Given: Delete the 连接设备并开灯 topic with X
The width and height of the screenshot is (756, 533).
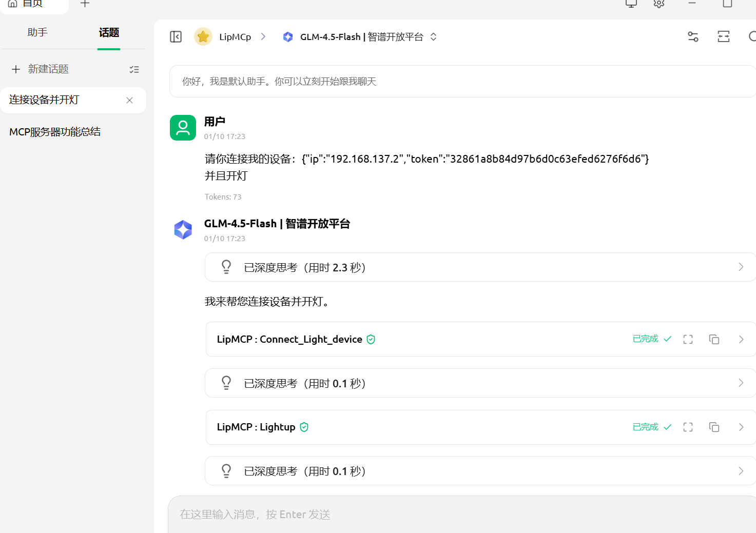Looking at the screenshot, I should point(129,101).
